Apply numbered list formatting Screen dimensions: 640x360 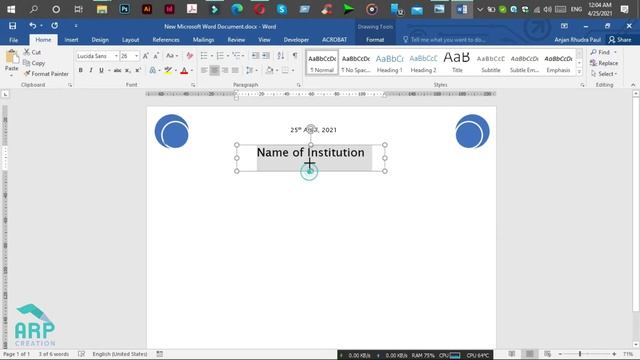(x=220, y=56)
